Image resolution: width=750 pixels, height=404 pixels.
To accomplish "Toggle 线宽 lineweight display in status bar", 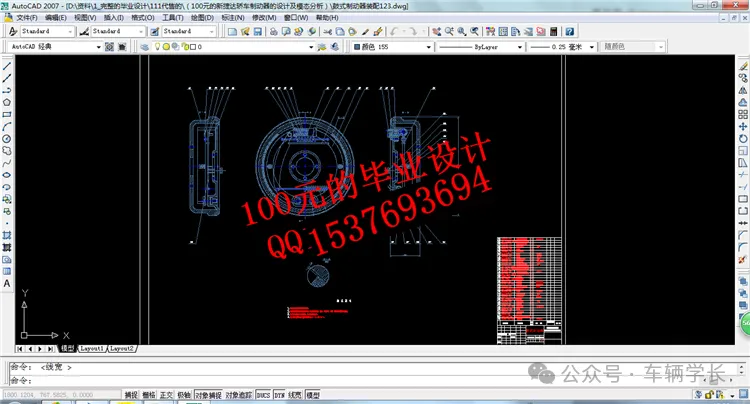I will [x=295, y=395].
